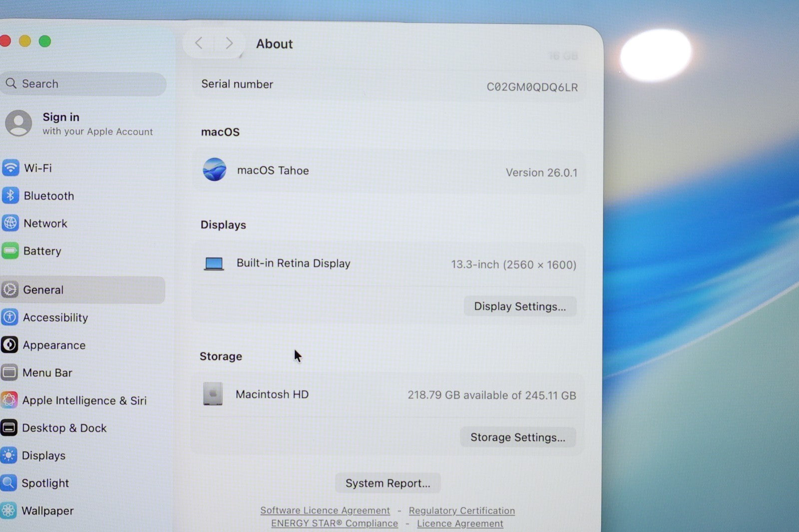The width and height of the screenshot is (799, 532).
Task: Click the Wi-Fi icon in sidebar
Action: coord(10,168)
